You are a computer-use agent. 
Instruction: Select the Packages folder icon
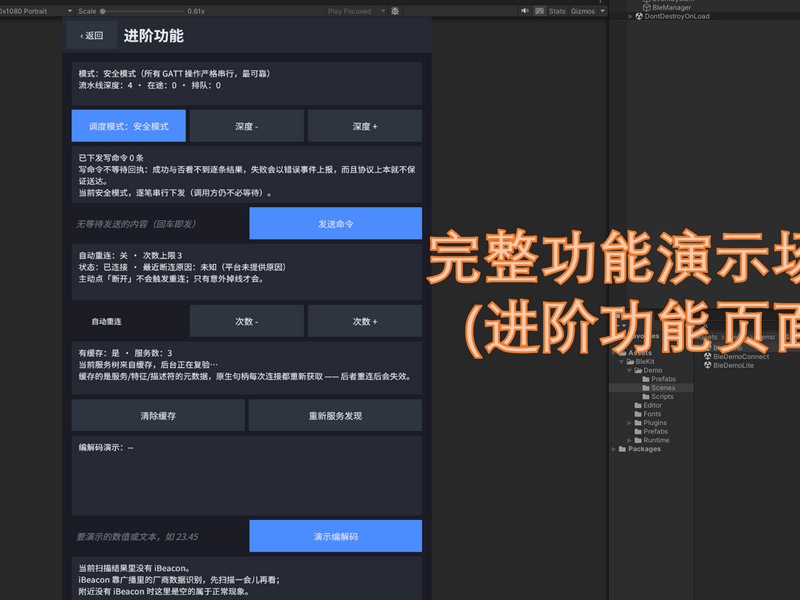point(622,449)
